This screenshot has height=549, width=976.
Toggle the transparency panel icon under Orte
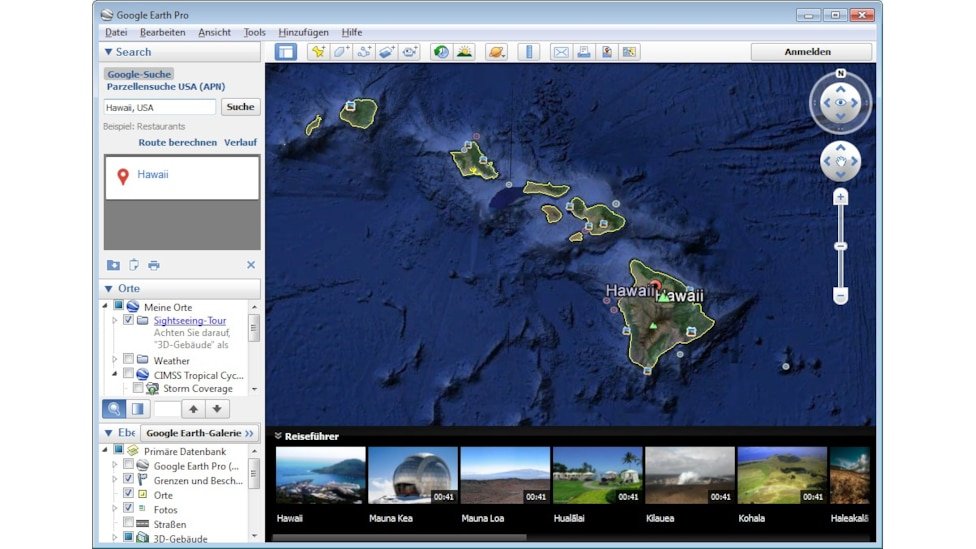tap(138, 409)
